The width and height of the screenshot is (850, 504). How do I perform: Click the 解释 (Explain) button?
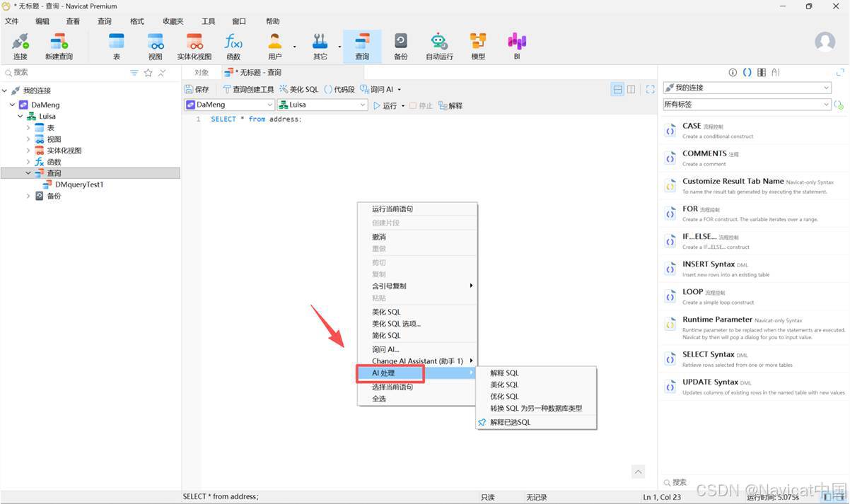450,105
